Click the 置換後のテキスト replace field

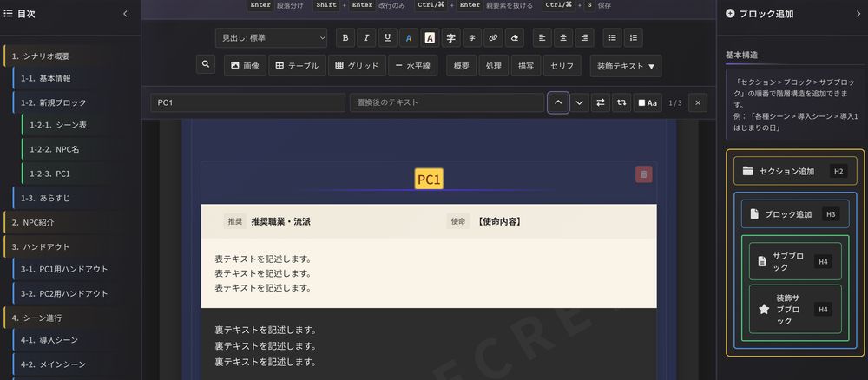[x=447, y=102]
